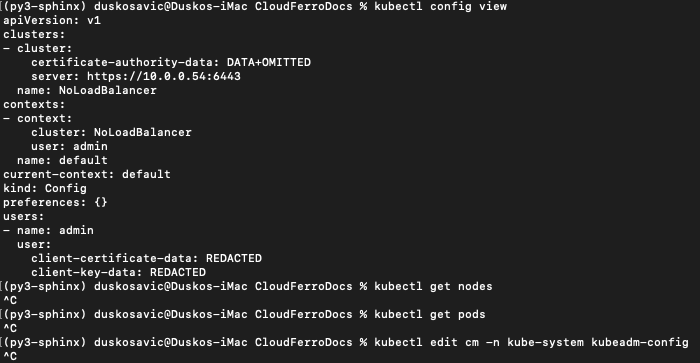The width and height of the screenshot is (700, 363).
Task: Click the 'preferences: {}' line
Action: [55, 202]
